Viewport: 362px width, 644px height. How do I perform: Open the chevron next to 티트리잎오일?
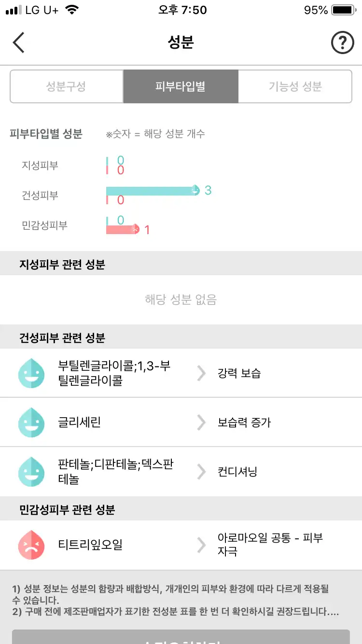point(201,545)
